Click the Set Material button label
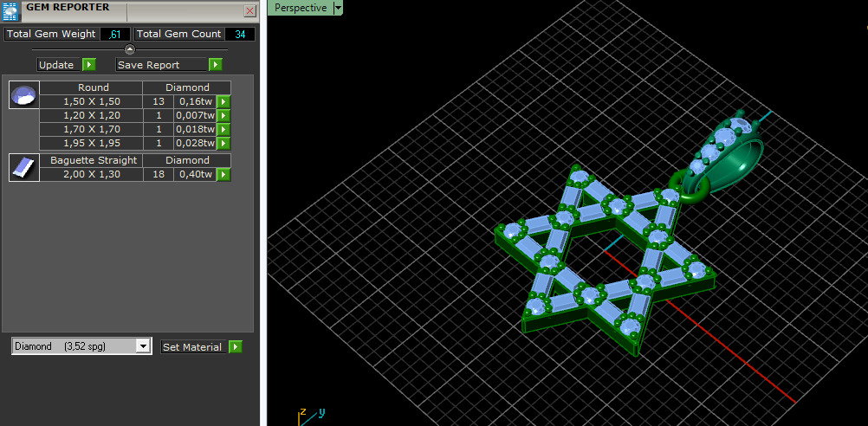 (x=194, y=347)
